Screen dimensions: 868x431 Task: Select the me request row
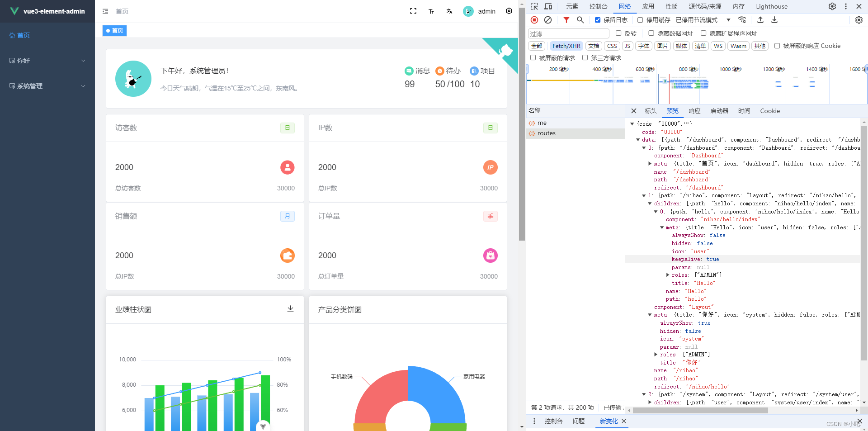click(576, 123)
